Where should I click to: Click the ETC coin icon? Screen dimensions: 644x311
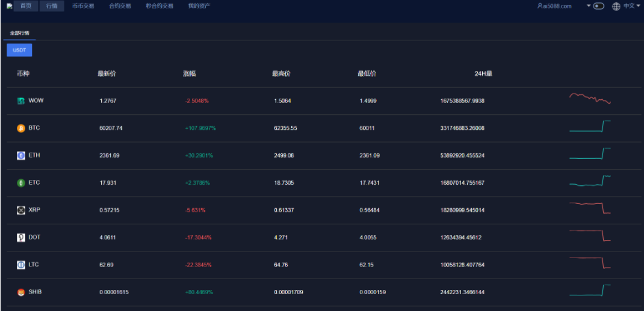click(x=21, y=183)
